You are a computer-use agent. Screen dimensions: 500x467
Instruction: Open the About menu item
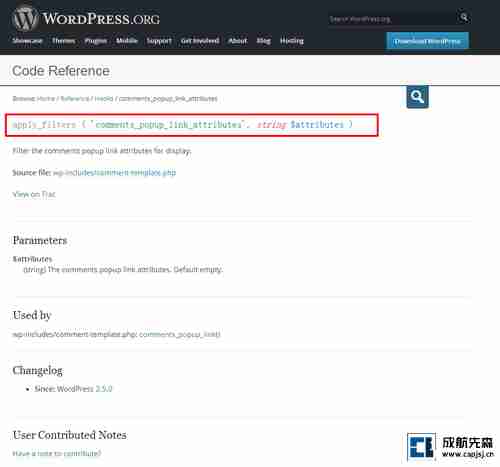pyautogui.click(x=238, y=41)
